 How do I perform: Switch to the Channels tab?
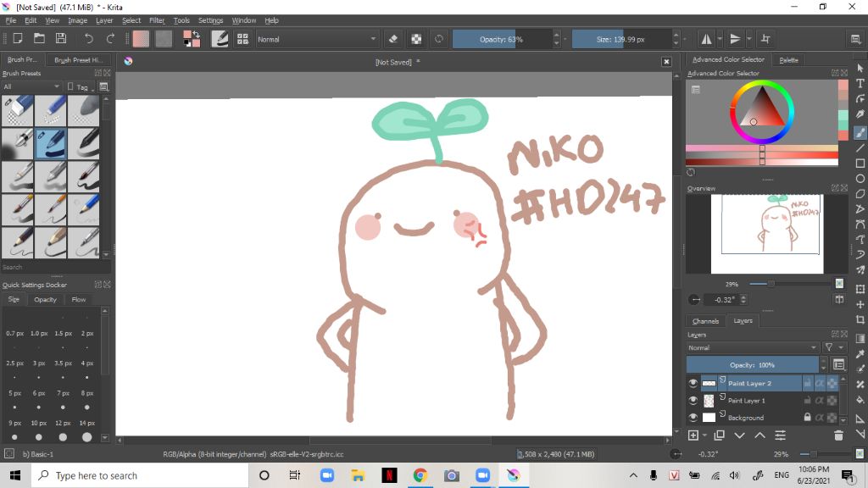coord(706,321)
